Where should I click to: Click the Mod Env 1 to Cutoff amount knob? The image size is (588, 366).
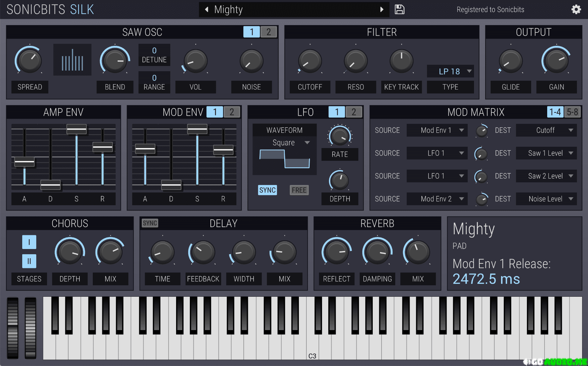(482, 131)
